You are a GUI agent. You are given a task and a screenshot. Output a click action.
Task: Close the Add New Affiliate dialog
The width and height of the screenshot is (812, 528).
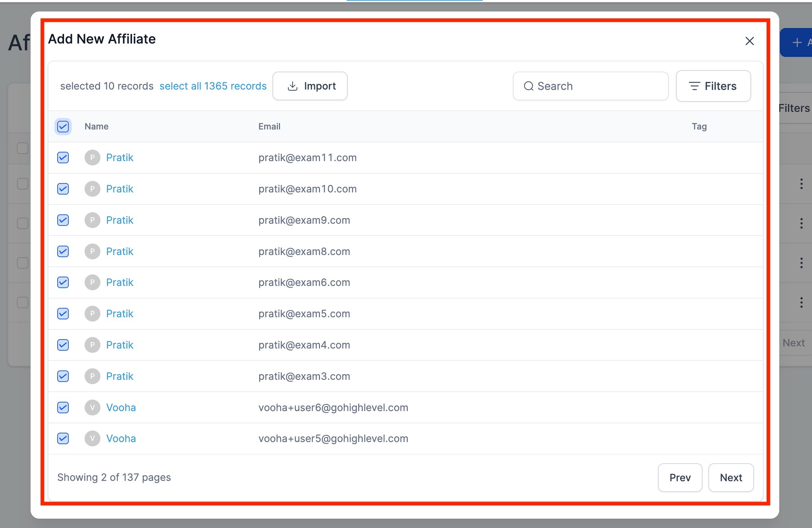click(x=749, y=41)
